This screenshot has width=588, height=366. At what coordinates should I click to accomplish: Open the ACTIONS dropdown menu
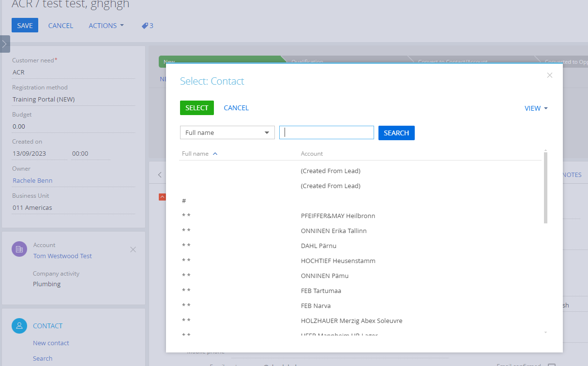(106, 26)
